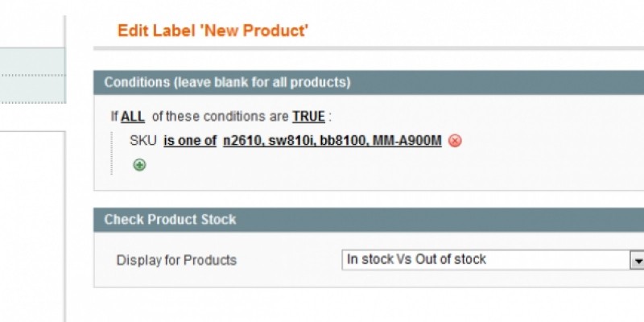
Task: Edit SKU list starting with n2610
Action: pos(332,141)
